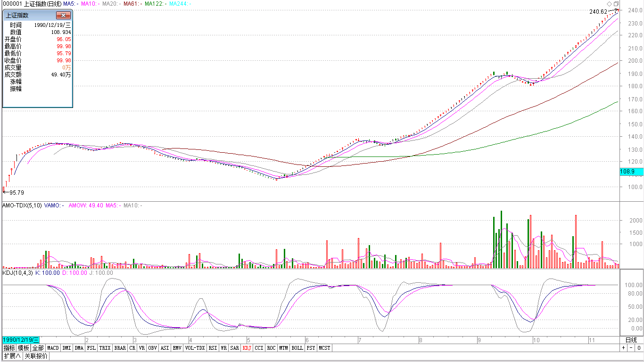Click the AMOW: 49.40 value label
The height and width of the screenshot is (362, 644).
[86, 206]
